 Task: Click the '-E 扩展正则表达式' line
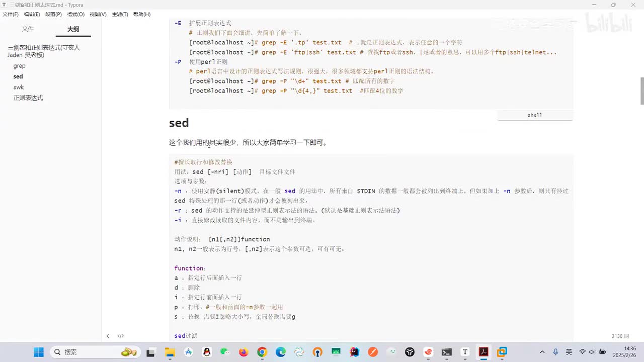coord(203,23)
